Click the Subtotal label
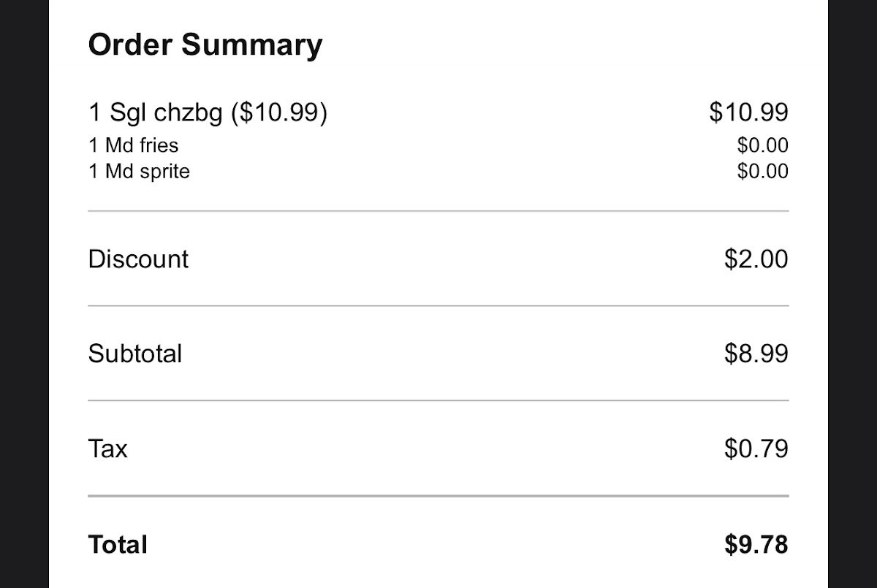This screenshot has width=877, height=588. (x=135, y=354)
